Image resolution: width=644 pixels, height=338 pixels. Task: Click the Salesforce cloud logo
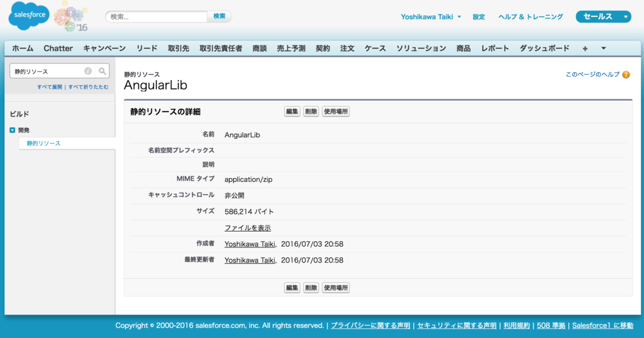pos(29,15)
